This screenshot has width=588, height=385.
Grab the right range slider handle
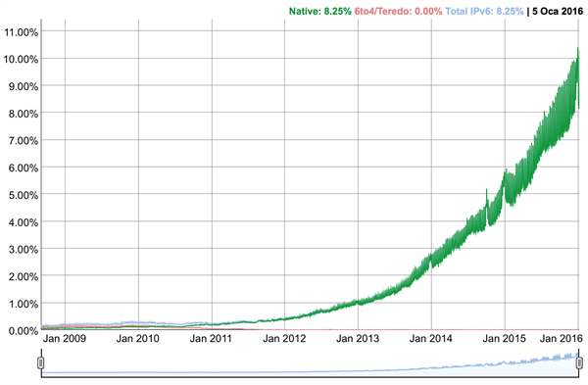click(x=579, y=362)
